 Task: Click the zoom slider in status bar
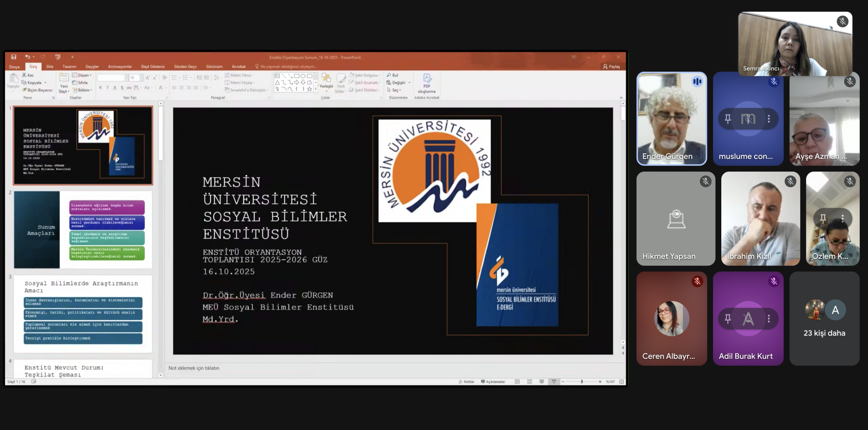tap(582, 382)
